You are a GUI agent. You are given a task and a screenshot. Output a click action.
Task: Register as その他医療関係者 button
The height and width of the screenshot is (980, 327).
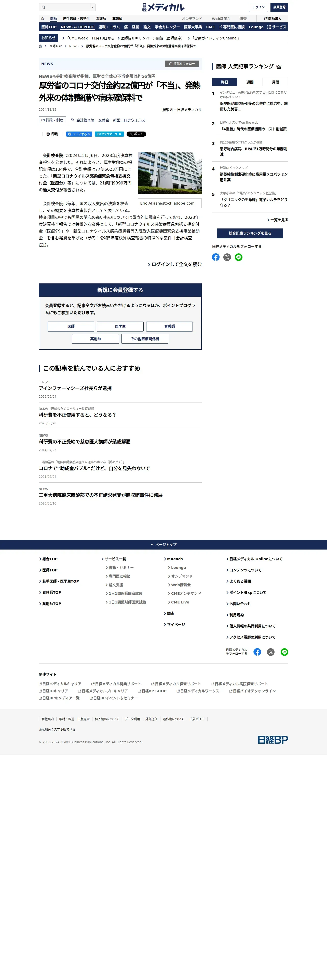[x=145, y=339]
